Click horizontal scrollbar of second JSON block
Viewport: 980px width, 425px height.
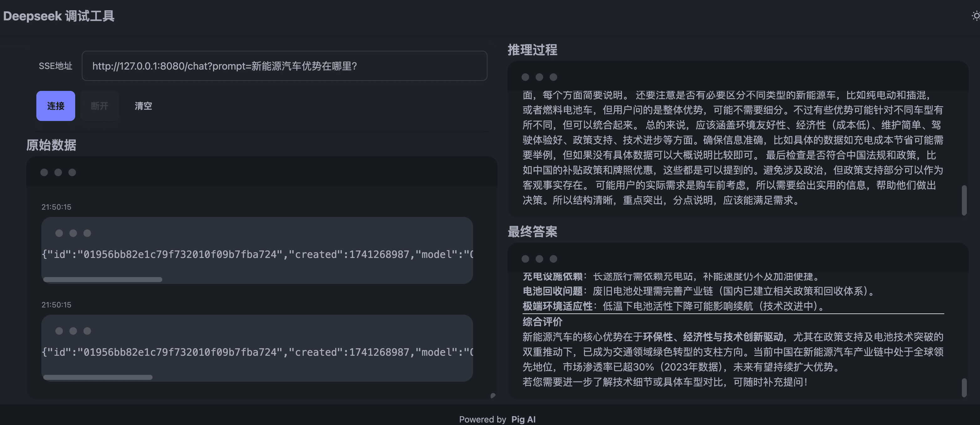98,377
